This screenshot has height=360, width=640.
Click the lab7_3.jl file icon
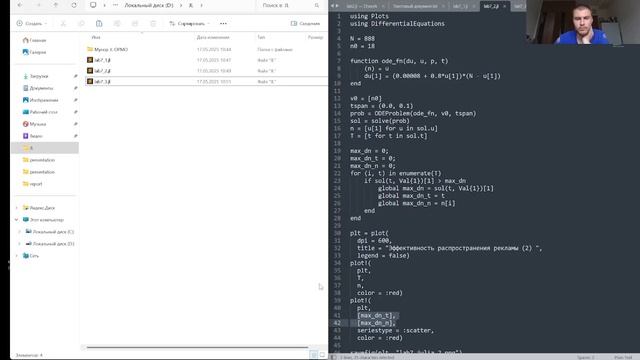90,81
